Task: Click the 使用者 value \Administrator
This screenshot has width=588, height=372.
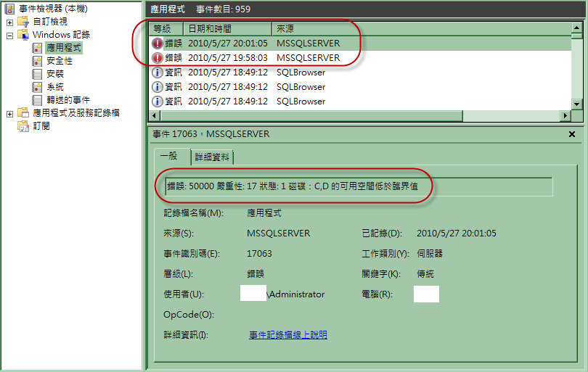Action: point(295,294)
